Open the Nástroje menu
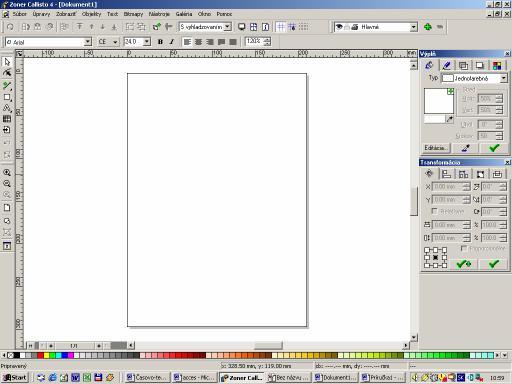512x384 pixels. [x=159, y=14]
